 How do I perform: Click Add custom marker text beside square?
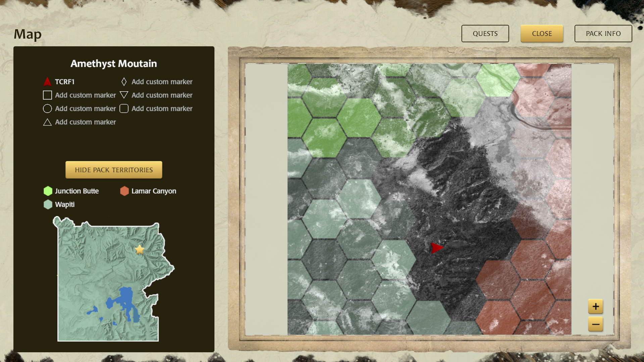click(x=85, y=95)
